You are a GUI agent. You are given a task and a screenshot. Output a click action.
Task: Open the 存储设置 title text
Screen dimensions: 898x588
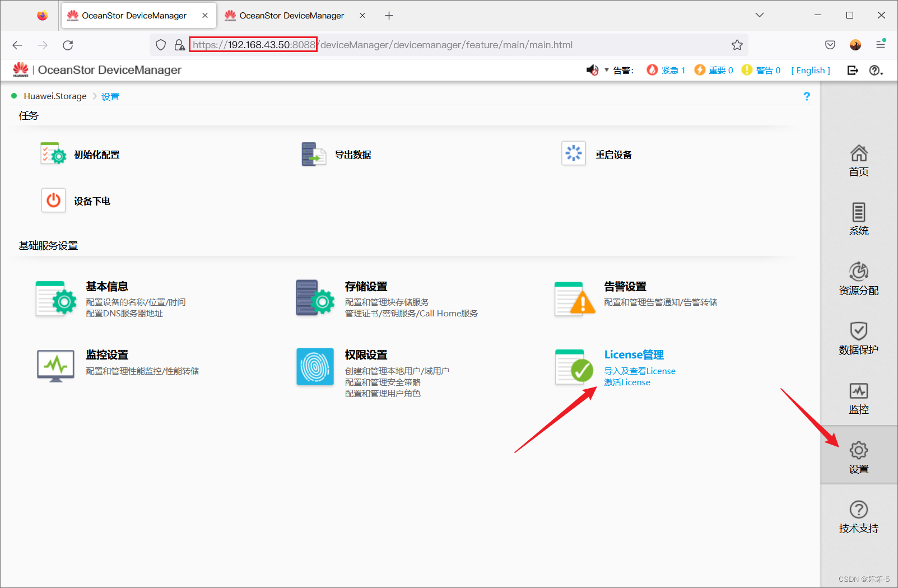(x=366, y=286)
